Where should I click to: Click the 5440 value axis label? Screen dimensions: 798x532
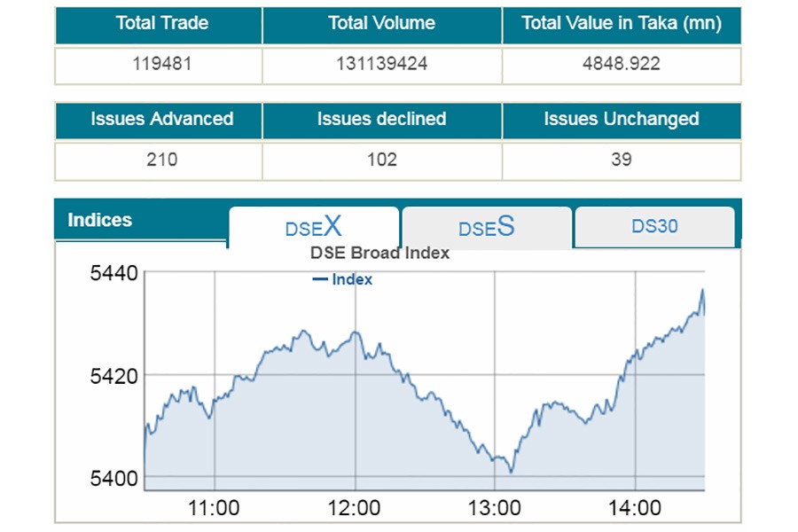[113, 273]
